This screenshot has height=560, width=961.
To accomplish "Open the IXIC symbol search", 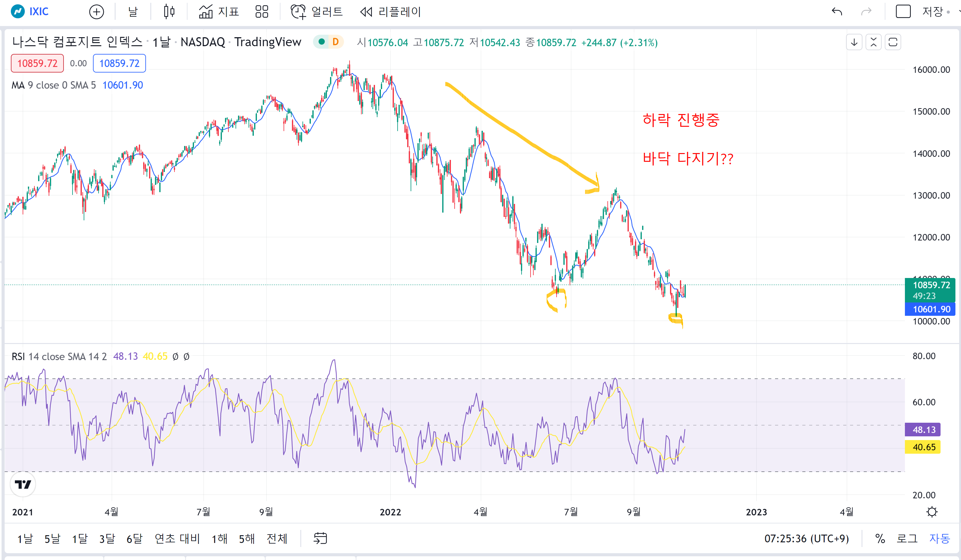I will point(30,11).
